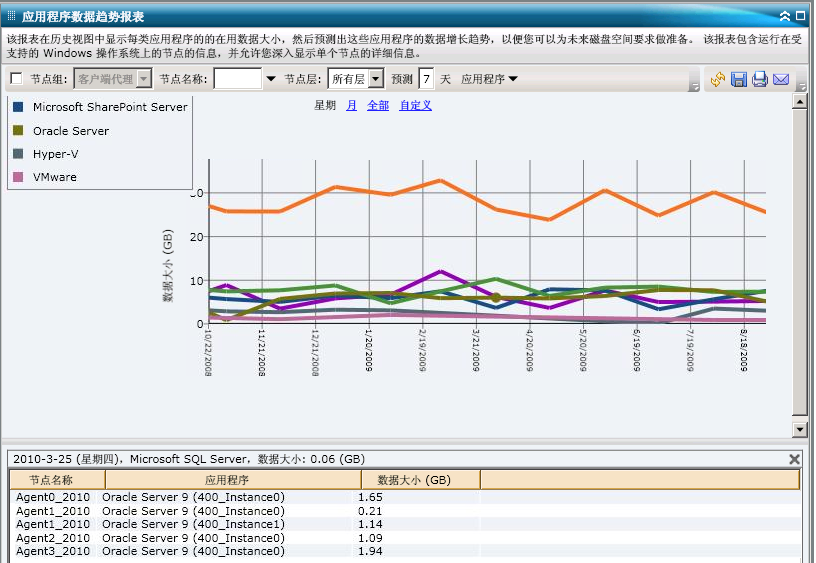Image resolution: width=816 pixels, height=563 pixels.
Task: Click the chart scrollbar down arrow
Action: coord(799,429)
